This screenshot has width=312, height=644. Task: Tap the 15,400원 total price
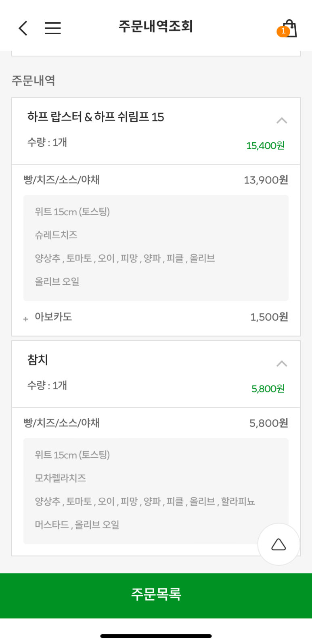[x=265, y=146]
